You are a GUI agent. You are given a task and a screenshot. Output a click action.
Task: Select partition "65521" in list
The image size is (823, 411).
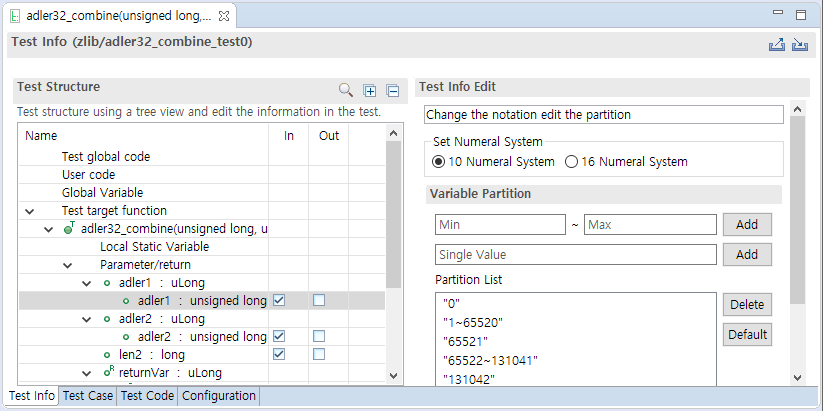576,342
